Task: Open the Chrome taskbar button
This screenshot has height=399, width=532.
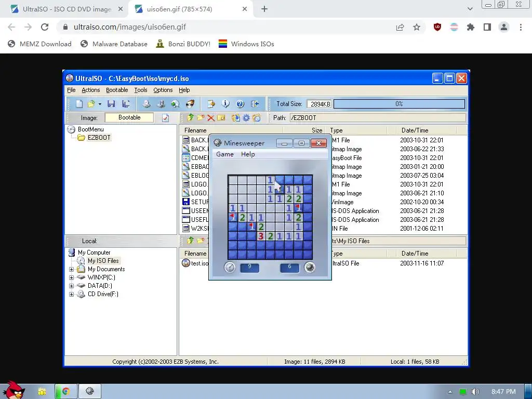Action: [x=66, y=392]
